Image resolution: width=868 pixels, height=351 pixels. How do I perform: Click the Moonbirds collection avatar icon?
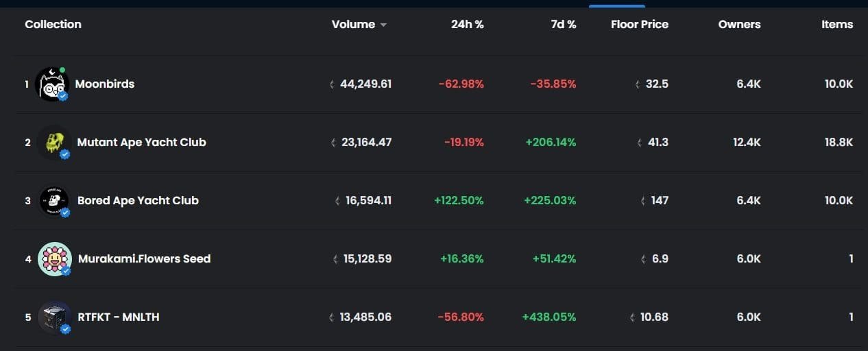click(51, 84)
